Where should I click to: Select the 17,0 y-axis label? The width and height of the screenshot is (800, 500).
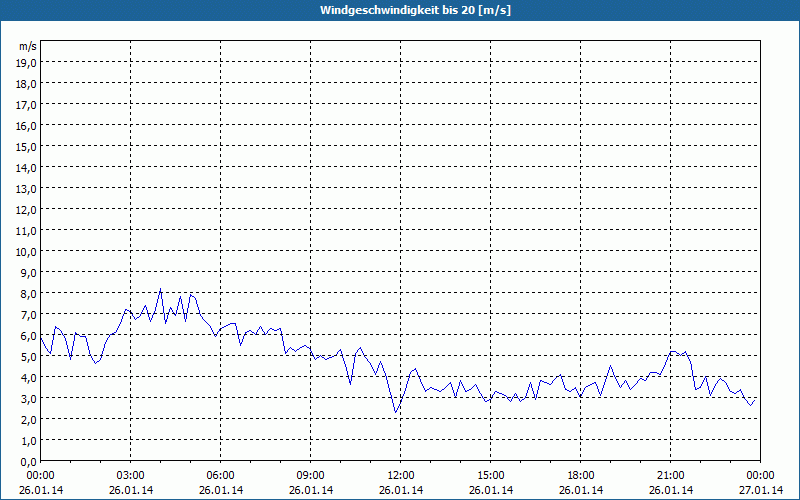click(27, 105)
